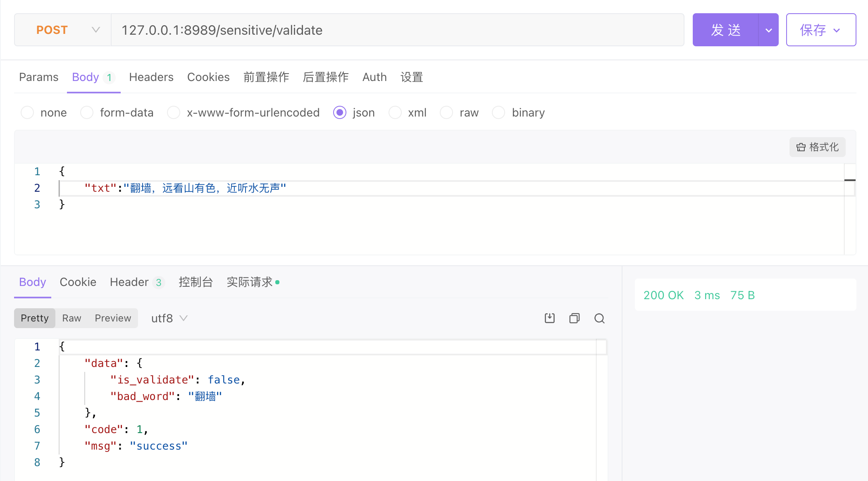The width and height of the screenshot is (868, 481).
Task: Open the 控制台 console tab
Action: 196,282
